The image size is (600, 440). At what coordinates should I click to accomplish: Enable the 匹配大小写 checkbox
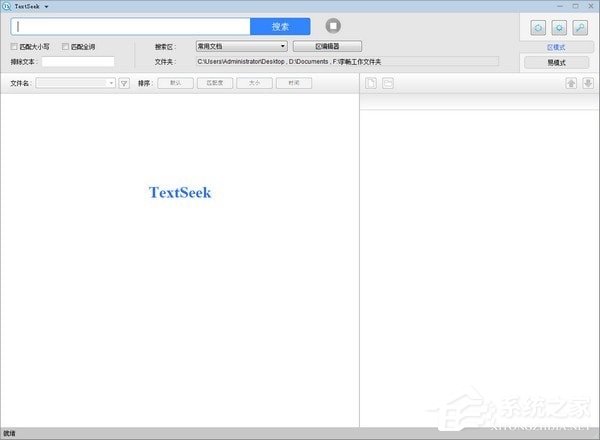14,46
